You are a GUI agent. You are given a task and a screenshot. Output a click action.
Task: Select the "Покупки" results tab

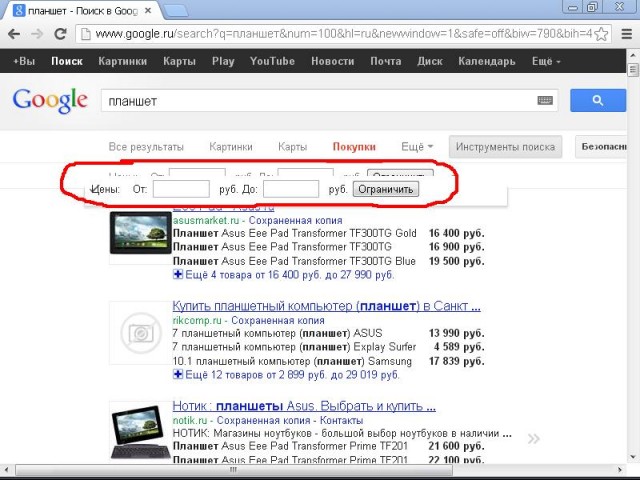click(x=354, y=147)
